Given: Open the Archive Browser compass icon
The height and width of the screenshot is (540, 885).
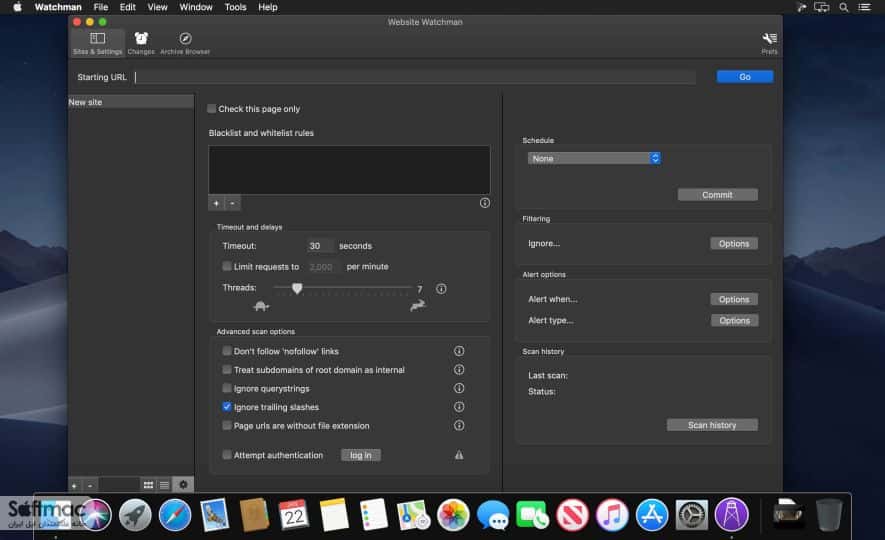Looking at the screenshot, I should [x=185, y=38].
